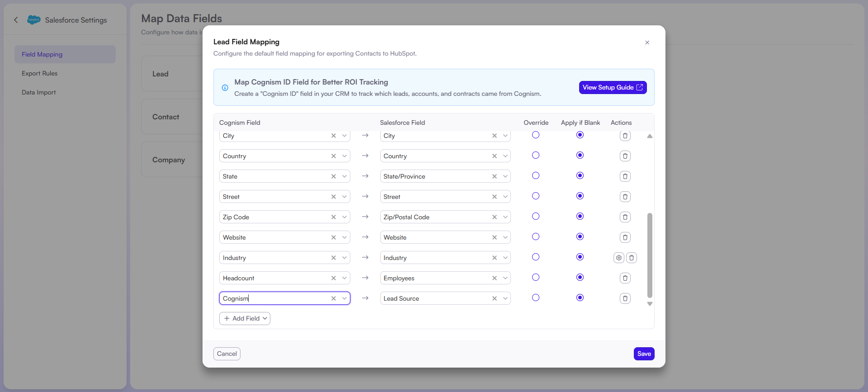868x392 pixels.
Task: Click the mapping list vertical scrollbar
Action: [650, 255]
